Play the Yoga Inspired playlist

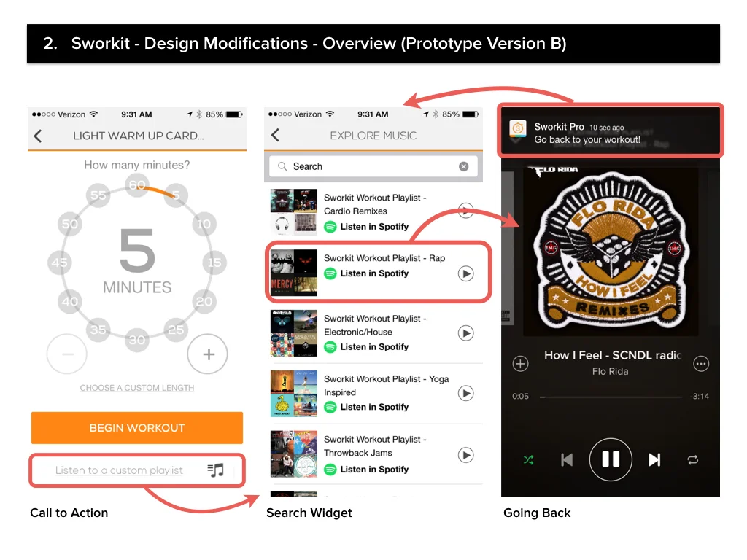465,393
